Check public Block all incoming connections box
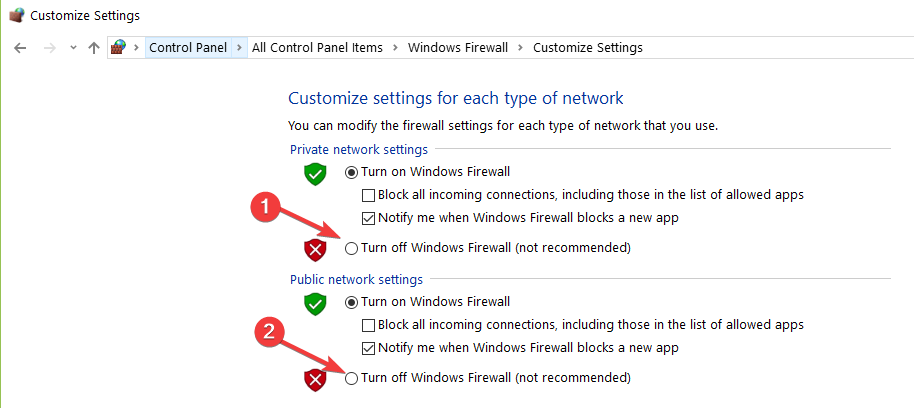 [369, 325]
